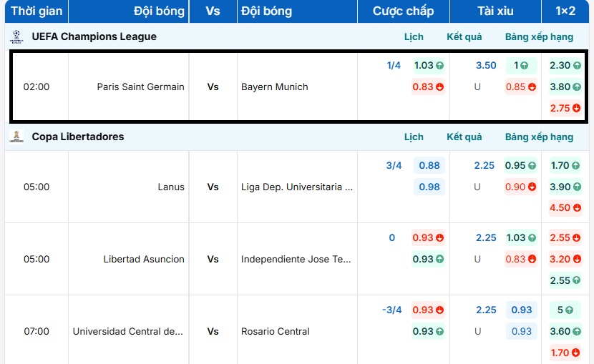Click 1×2 odds 3.80 for PSG match
594x364 pixels.
[565, 87]
